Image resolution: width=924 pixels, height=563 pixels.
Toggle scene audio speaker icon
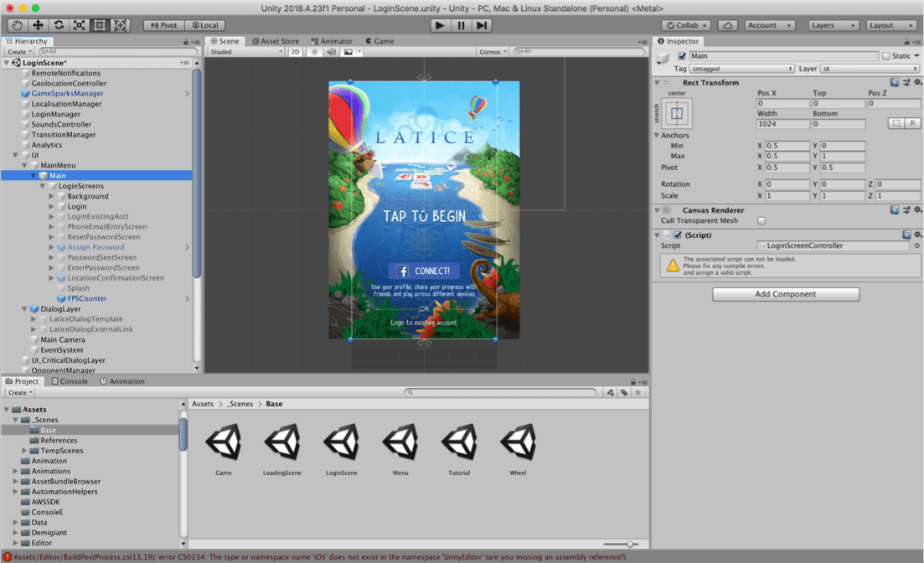click(x=331, y=52)
